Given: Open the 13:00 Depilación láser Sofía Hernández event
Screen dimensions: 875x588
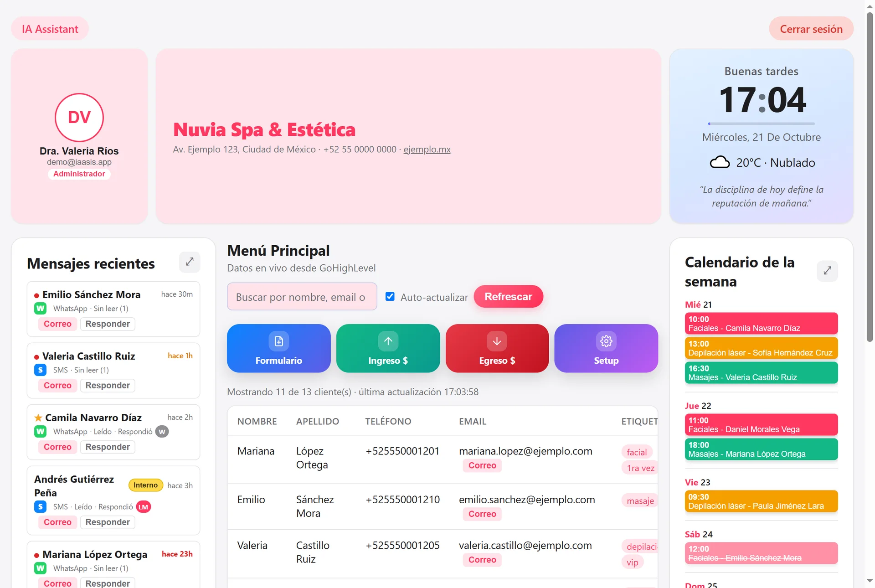Looking at the screenshot, I should point(761,348).
